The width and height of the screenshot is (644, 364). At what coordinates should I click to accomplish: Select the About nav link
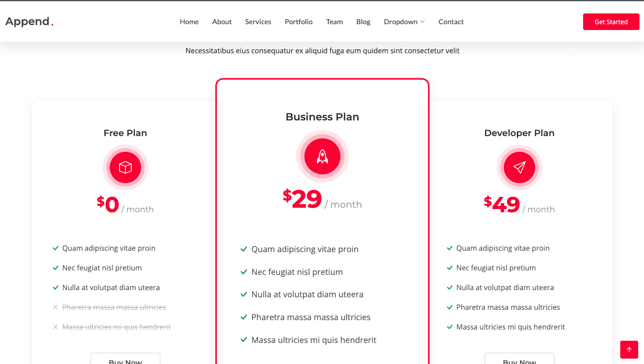coord(222,21)
